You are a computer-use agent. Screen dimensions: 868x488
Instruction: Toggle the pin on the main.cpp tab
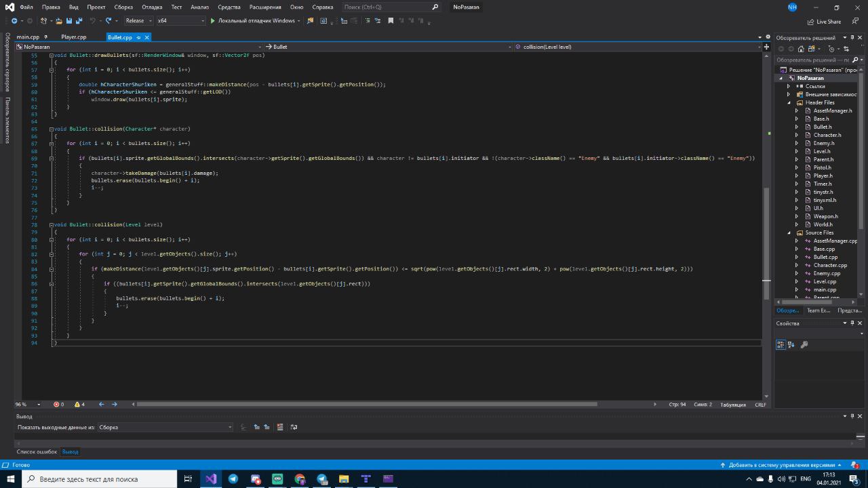[x=45, y=37]
